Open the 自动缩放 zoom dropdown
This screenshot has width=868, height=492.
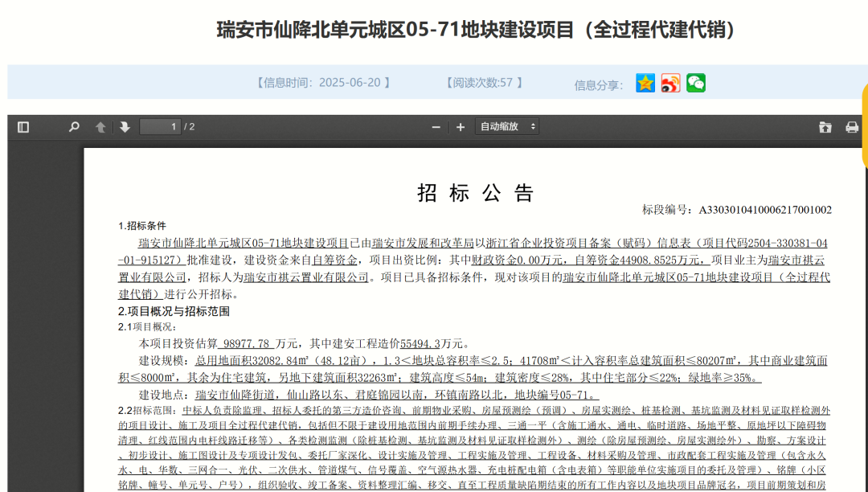point(507,127)
